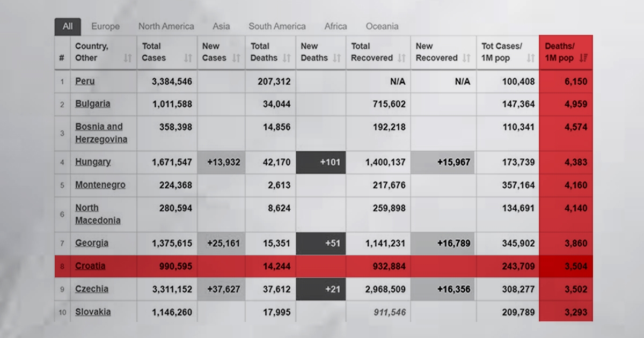Viewport: 644px width, 338px height.
Task: Follow the North Macedonia link
Action: click(98, 214)
